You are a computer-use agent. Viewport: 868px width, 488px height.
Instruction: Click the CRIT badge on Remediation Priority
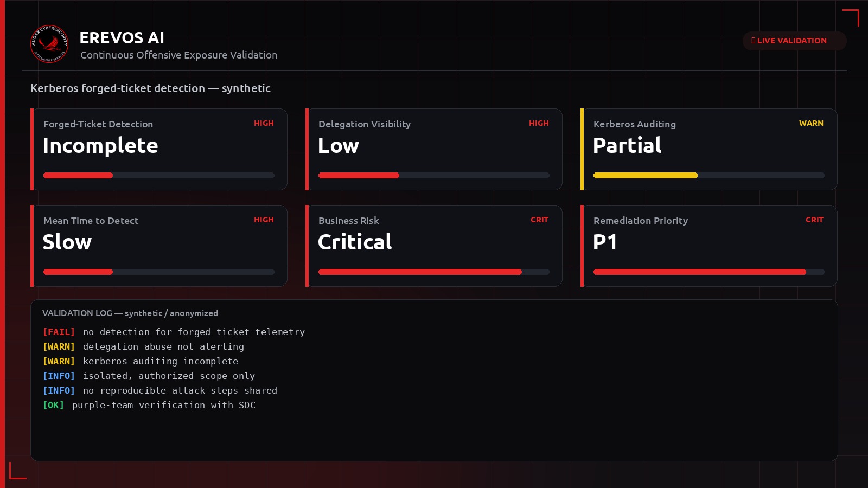point(814,220)
